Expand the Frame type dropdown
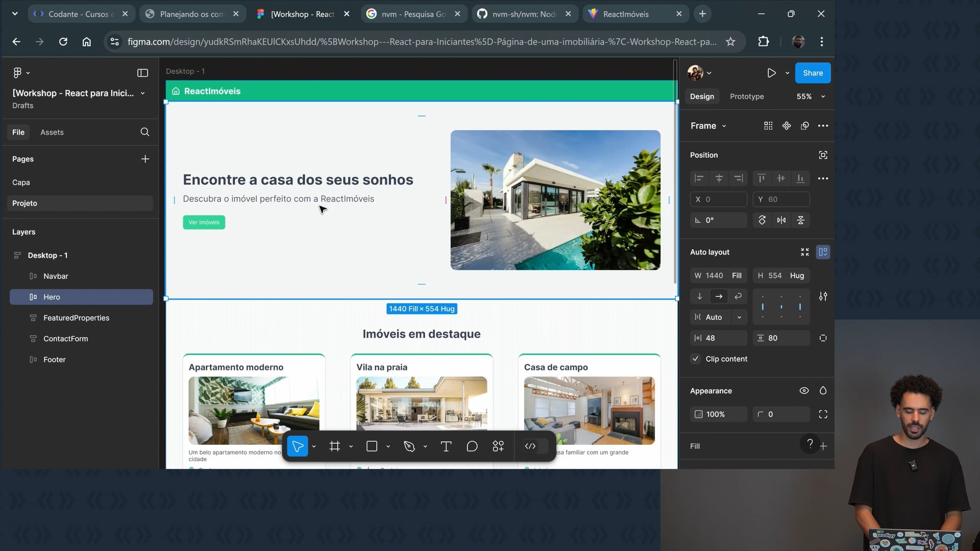The image size is (980, 551). tap(708, 126)
